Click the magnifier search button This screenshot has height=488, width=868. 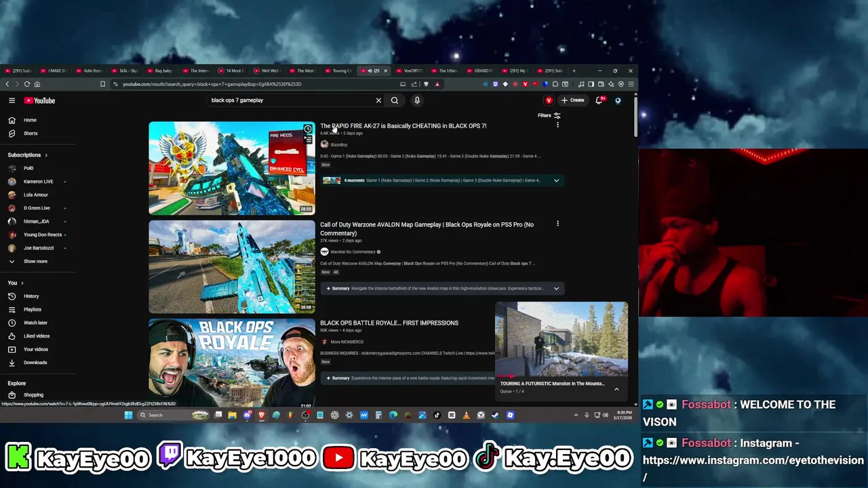coord(395,100)
